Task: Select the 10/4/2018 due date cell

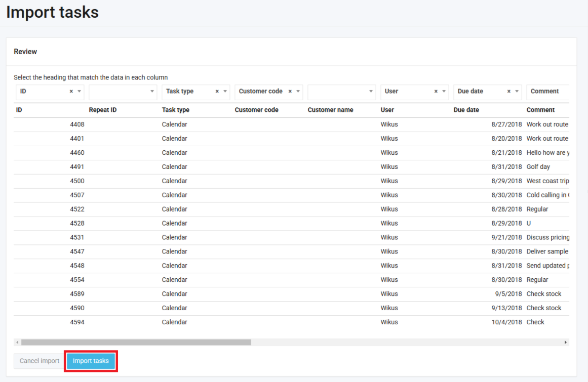Action: [x=506, y=322]
